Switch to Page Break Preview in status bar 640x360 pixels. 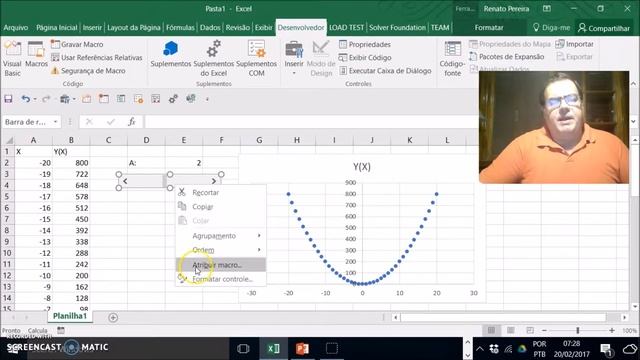(x=530, y=330)
